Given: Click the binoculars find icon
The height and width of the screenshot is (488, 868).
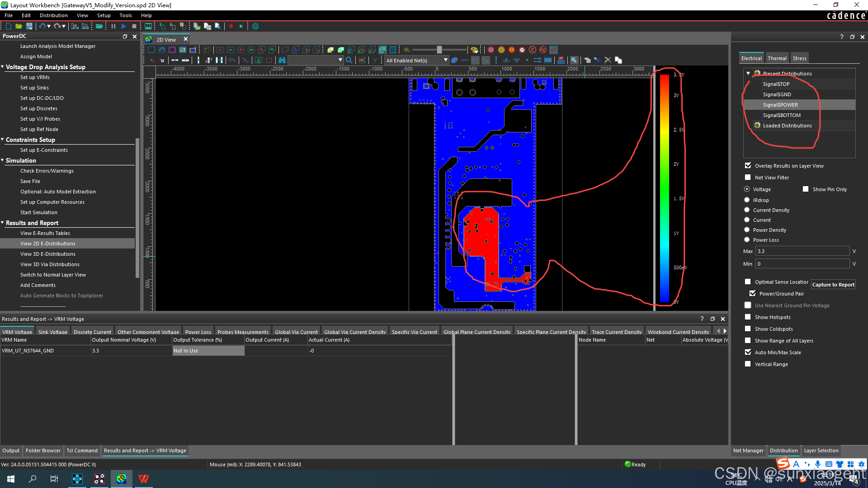Looking at the screenshot, I should point(282,60).
